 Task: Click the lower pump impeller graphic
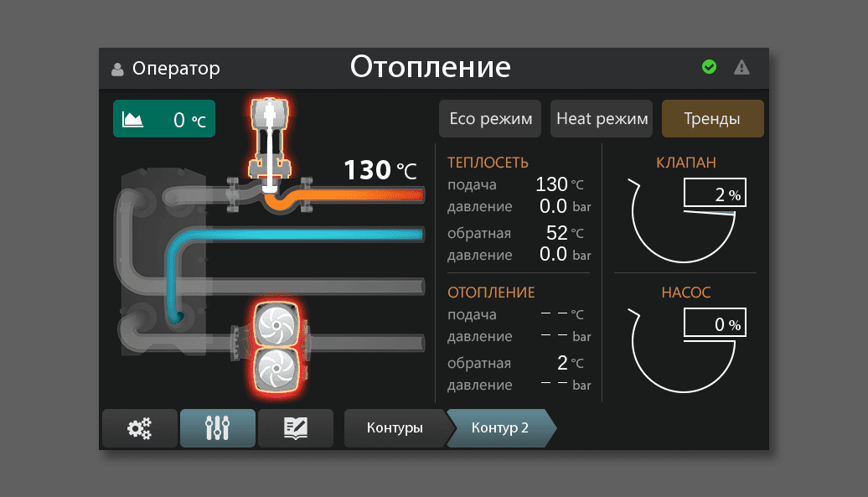click(276, 370)
